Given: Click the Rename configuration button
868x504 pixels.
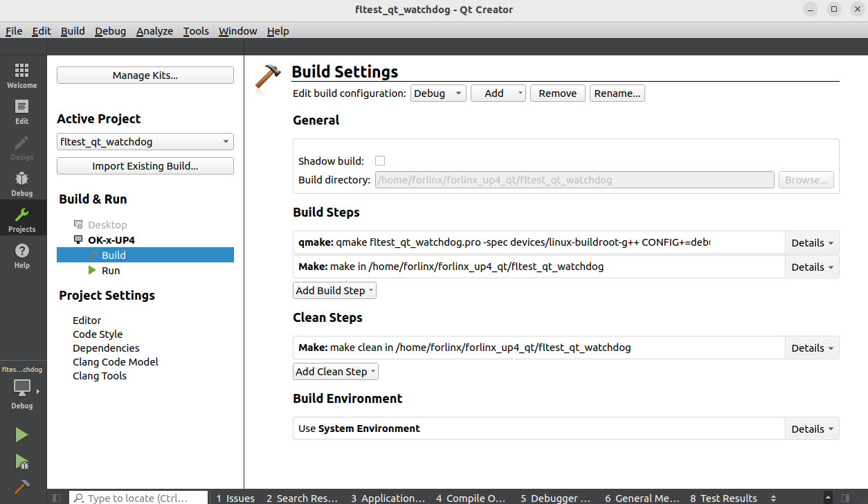Looking at the screenshot, I should [x=617, y=93].
